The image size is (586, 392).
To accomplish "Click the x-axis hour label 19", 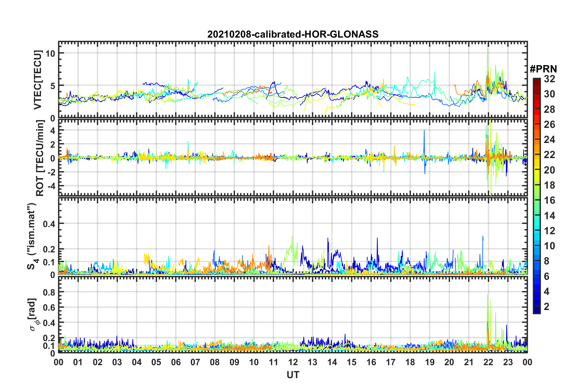I will [430, 362].
